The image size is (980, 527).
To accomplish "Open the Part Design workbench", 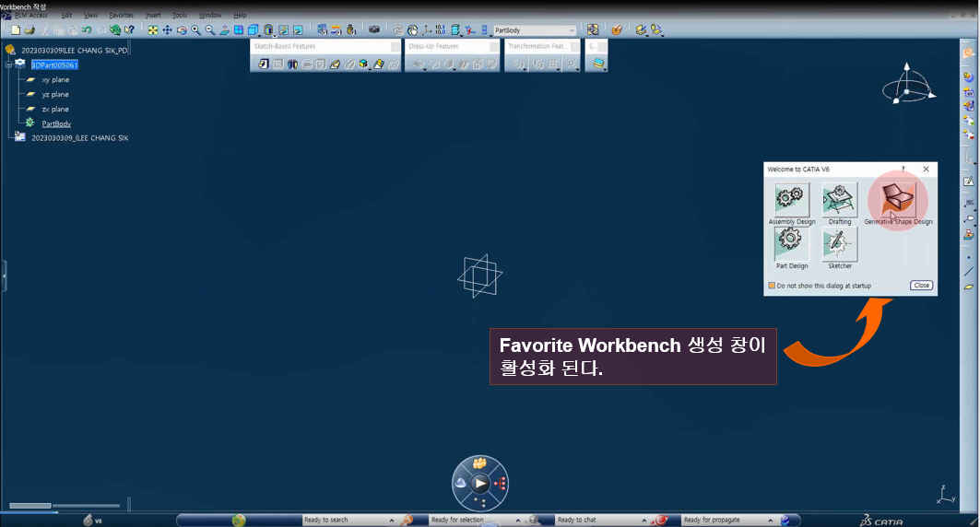I will [x=792, y=243].
